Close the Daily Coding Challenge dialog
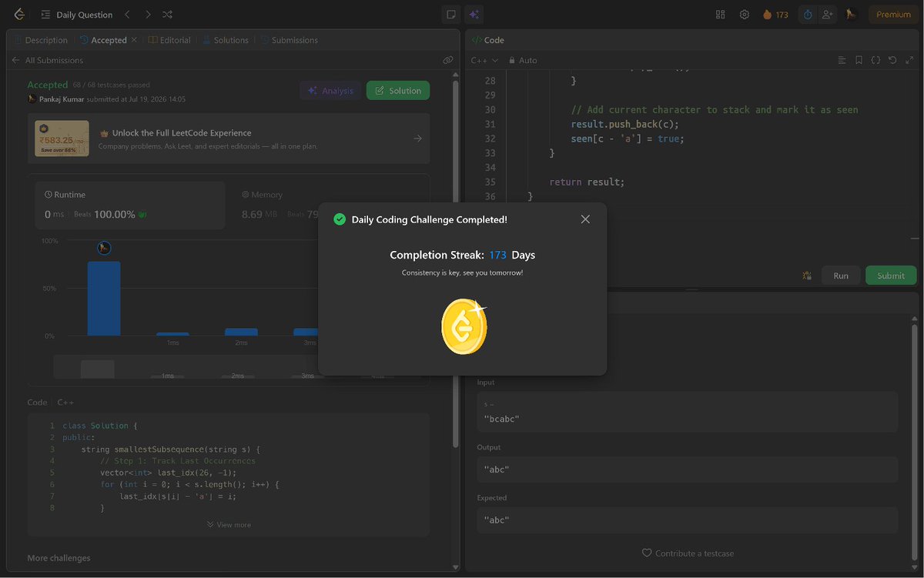Image resolution: width=924 pixels, height=578 pixels. click(x=585, y=219)
